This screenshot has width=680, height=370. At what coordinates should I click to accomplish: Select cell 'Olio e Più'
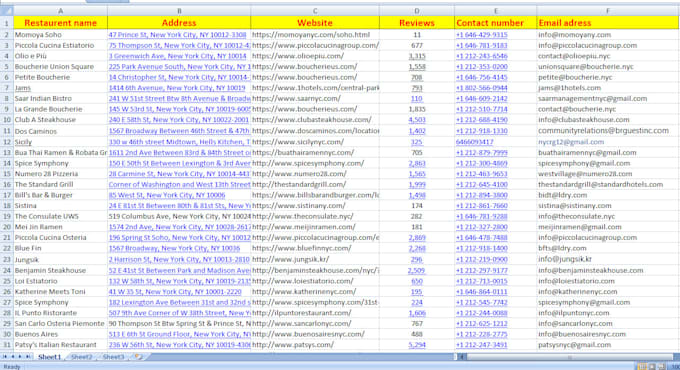point(60,56)
